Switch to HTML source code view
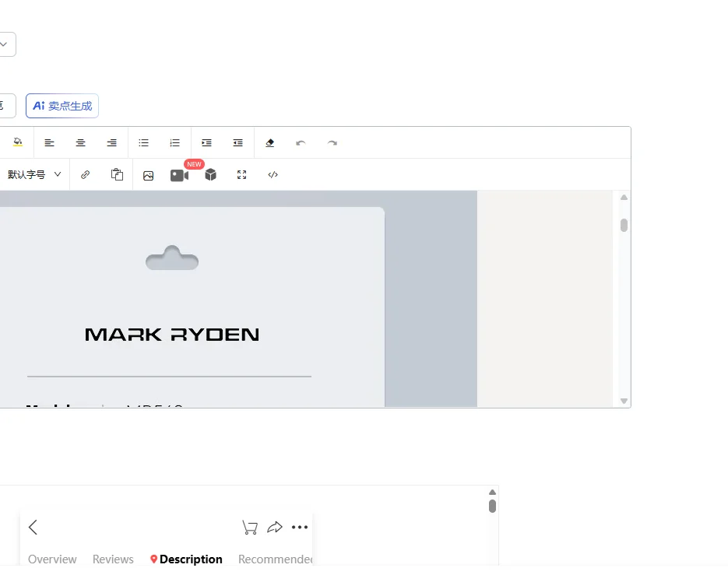 (x=273, y=175)
